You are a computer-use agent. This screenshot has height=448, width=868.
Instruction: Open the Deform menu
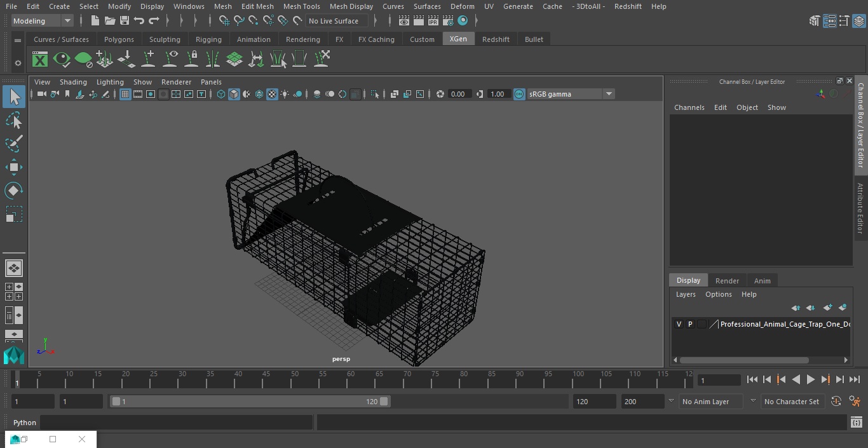point(462,6)
